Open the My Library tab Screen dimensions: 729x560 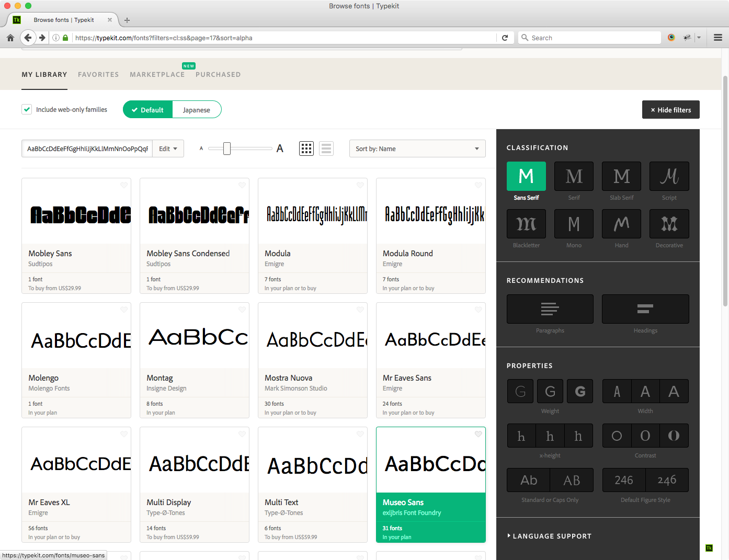click(44, 74)
